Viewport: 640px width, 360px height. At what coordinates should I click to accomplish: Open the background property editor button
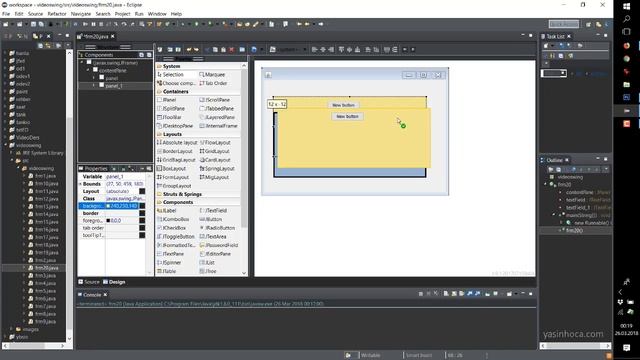[142, 206]
